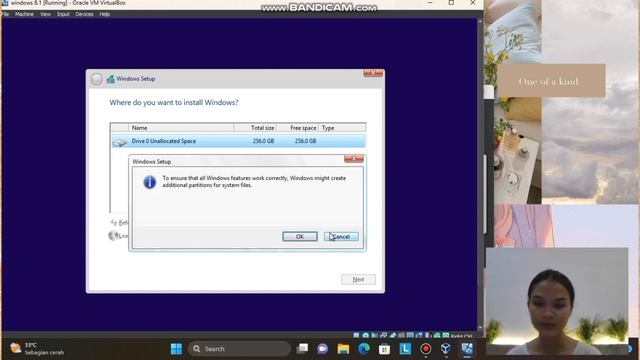Click the drive icon beside Drive 0
Screen dimensions: 640x360
point(120,142)
